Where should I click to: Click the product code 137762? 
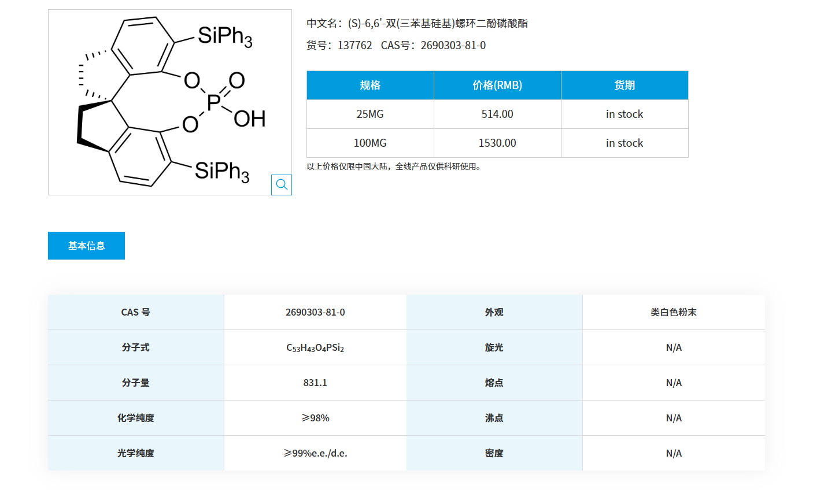coord(354,45)
